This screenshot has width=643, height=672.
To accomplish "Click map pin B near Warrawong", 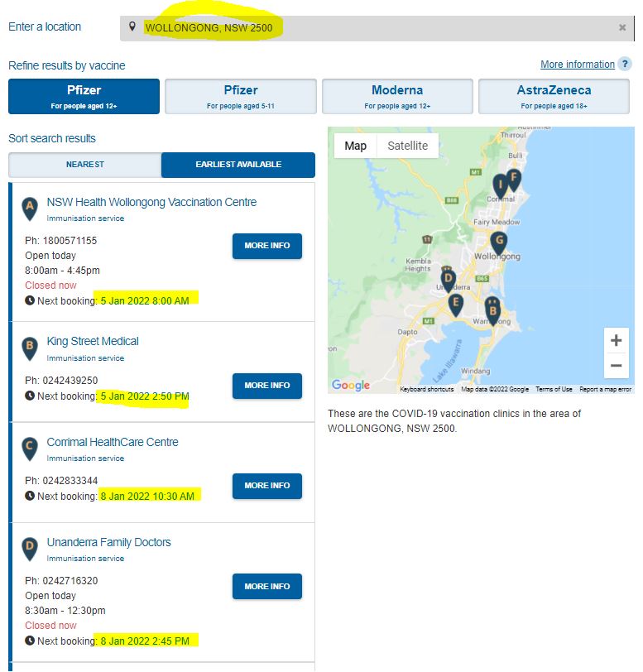I will (x=492, y=310).
